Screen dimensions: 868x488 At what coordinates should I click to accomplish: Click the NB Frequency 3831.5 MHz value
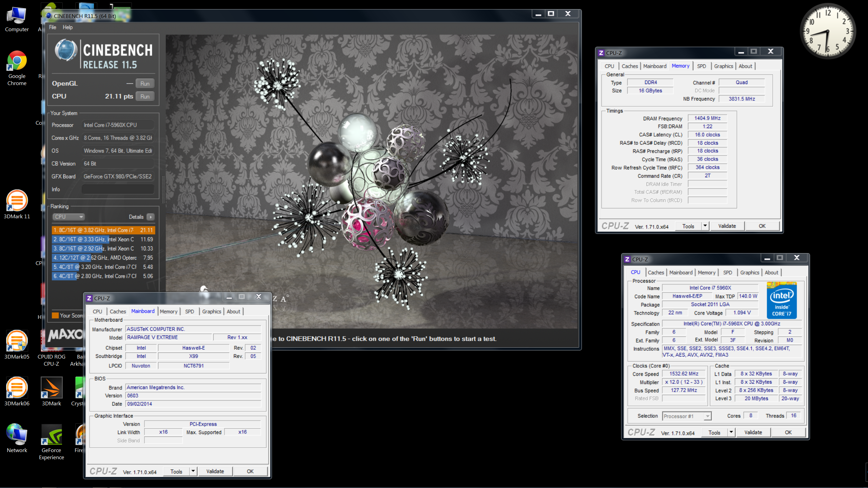point(742,99)
